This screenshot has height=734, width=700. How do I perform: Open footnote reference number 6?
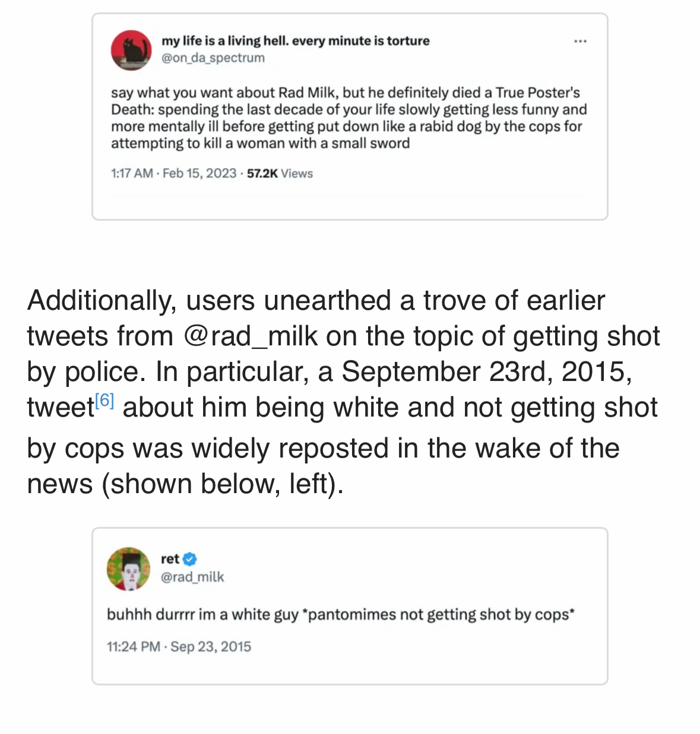pyautogui.click(x=104, y=400)
